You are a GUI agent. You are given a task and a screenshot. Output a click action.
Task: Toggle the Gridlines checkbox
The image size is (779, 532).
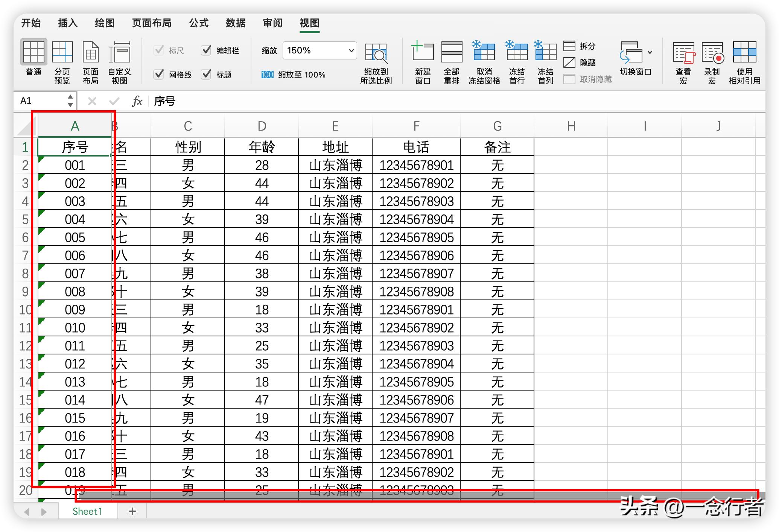(x=159, y=74)
